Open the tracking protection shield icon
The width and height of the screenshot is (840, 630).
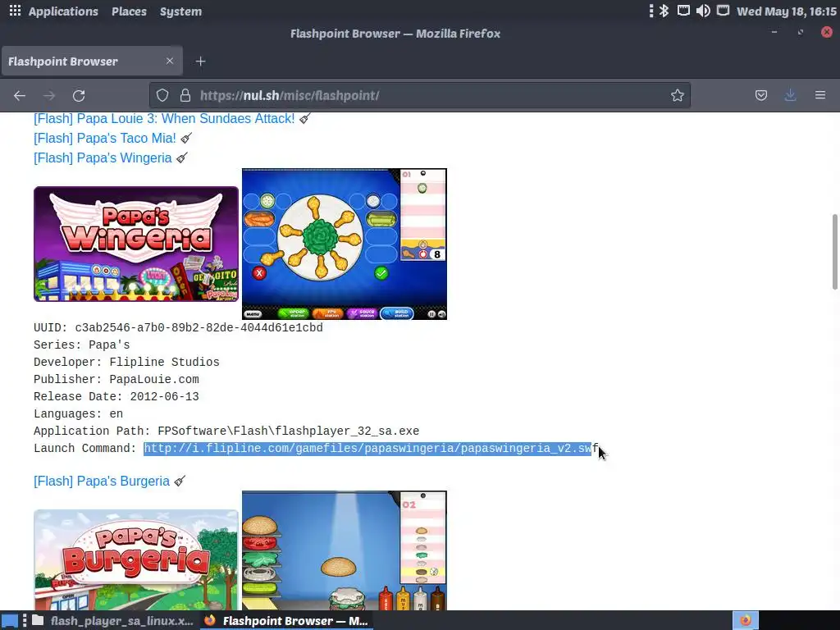point(162,95)
